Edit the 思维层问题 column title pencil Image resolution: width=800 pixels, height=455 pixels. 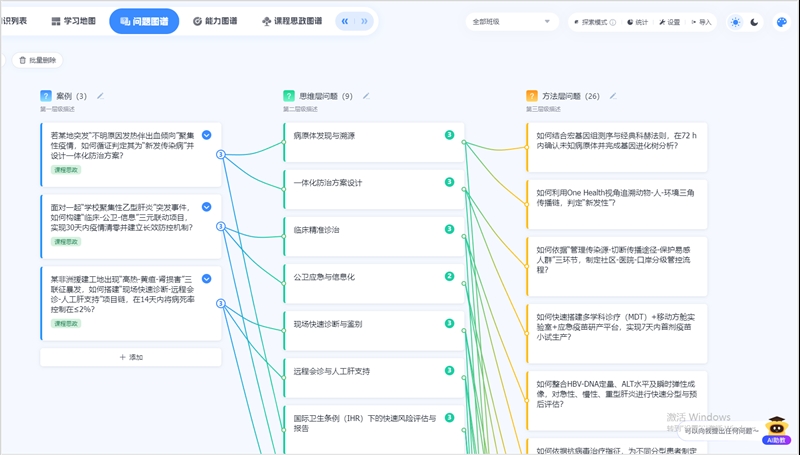(366, 96)
